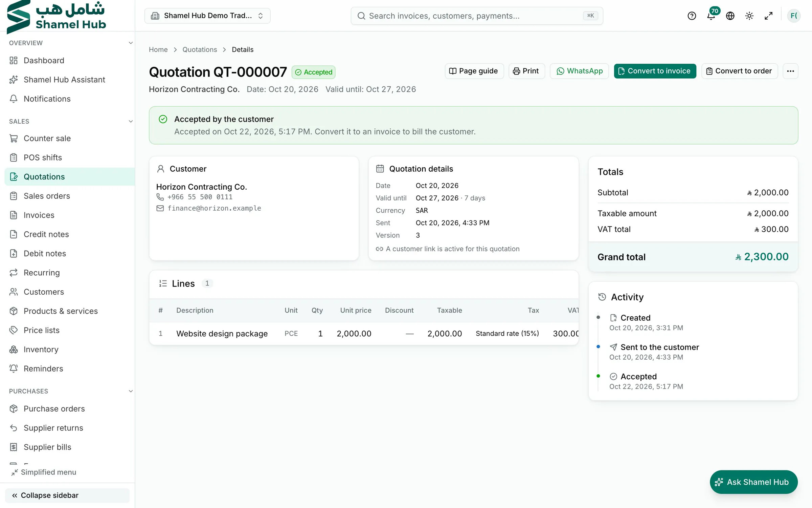Convert the quotation to an invoice
This screenshot has height=508, width=812.
(655, 71)
